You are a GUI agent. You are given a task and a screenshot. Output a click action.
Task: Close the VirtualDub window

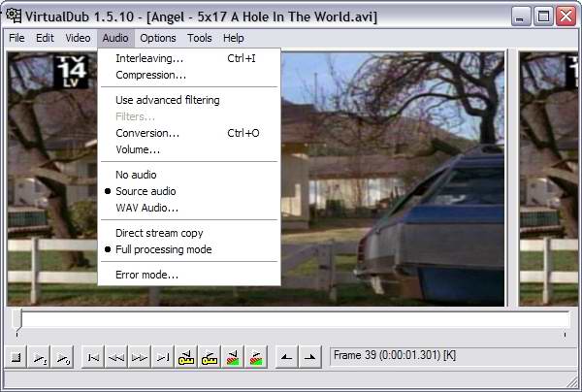click(566, 16)
